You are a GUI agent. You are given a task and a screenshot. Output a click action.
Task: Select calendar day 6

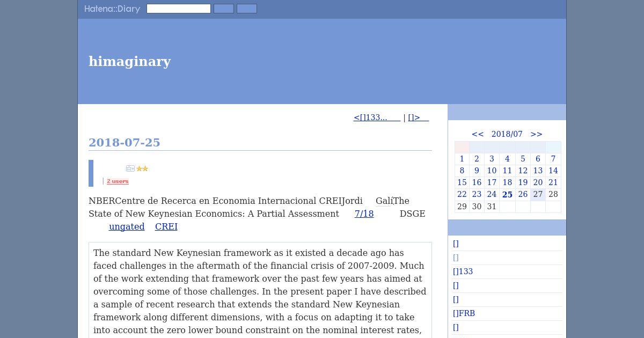click(538, 159)
